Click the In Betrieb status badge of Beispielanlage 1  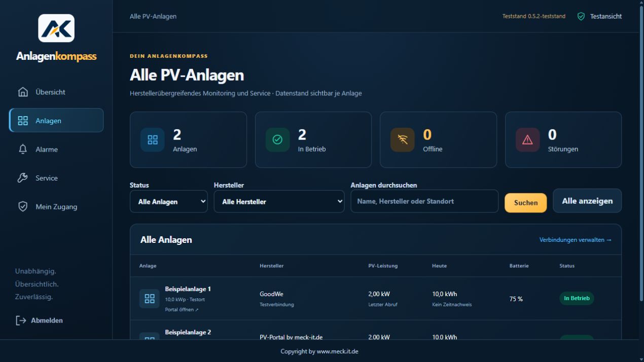577,298
